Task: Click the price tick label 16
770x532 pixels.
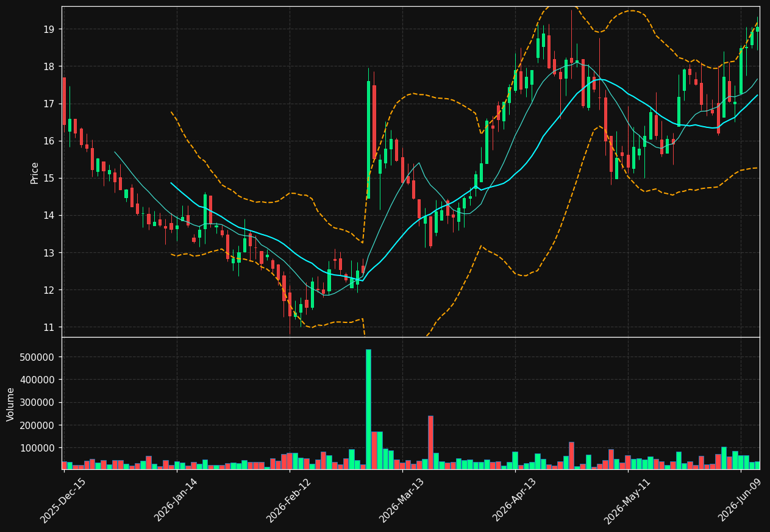Action: (48, 141)
